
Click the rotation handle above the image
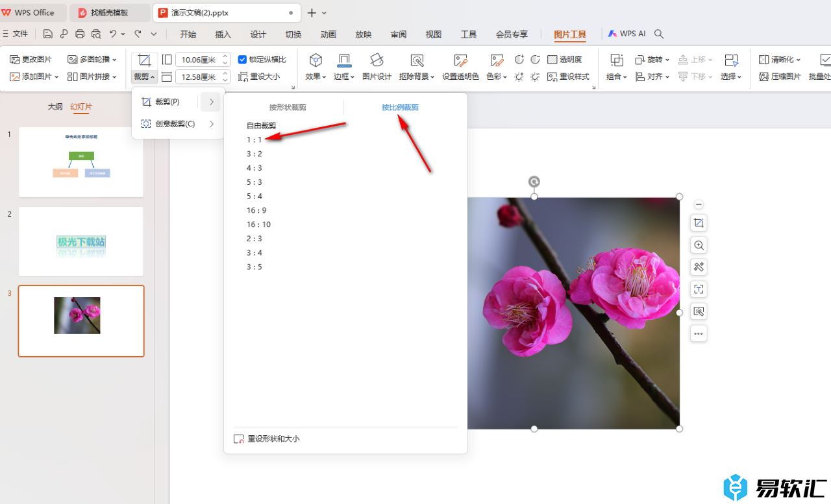[x=534, y=182]
